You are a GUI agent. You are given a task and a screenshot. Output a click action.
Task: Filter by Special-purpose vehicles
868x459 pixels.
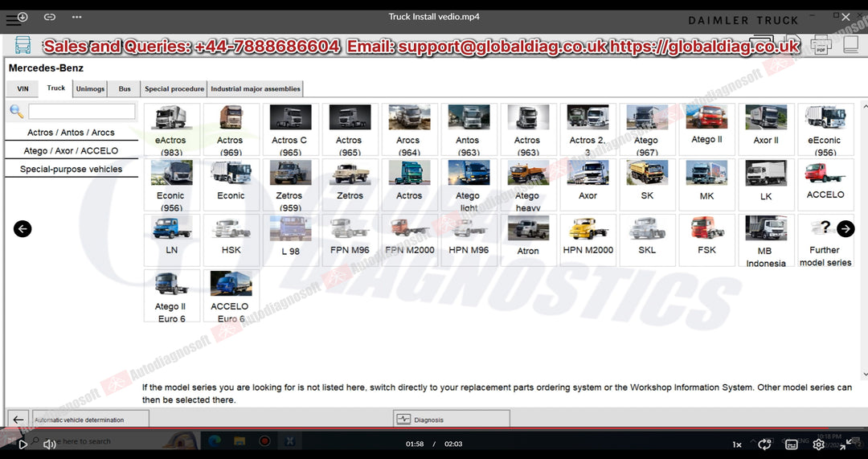pyautogui.click(x=71, y=169)
